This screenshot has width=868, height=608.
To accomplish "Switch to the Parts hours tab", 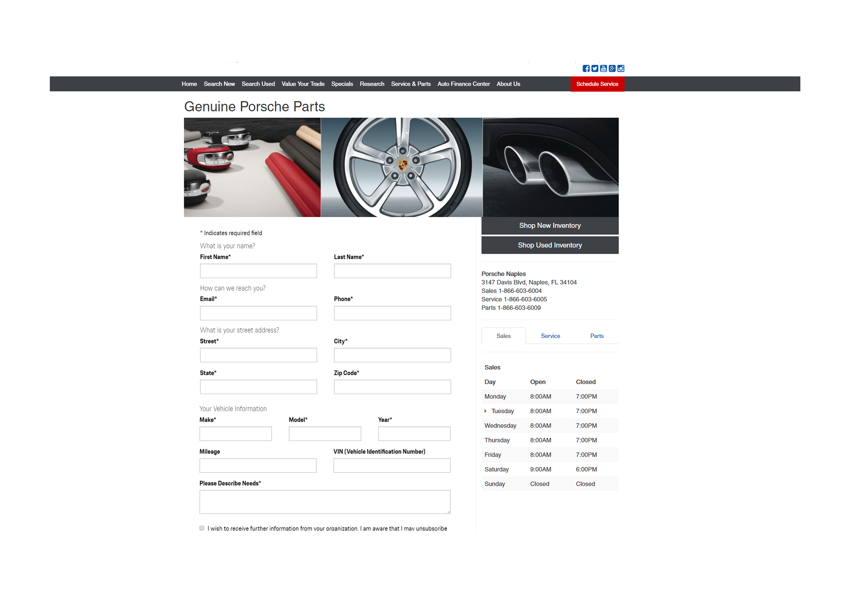I will click(597, 336).
